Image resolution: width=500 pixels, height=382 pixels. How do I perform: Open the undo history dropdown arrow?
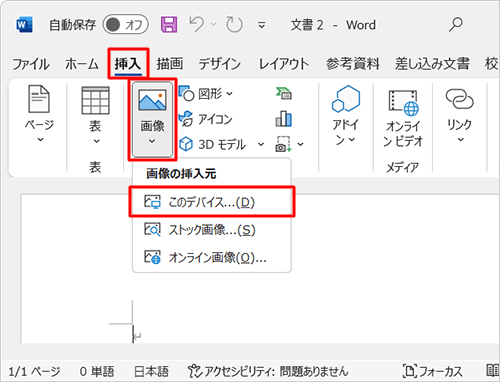(x=214, y=24)
